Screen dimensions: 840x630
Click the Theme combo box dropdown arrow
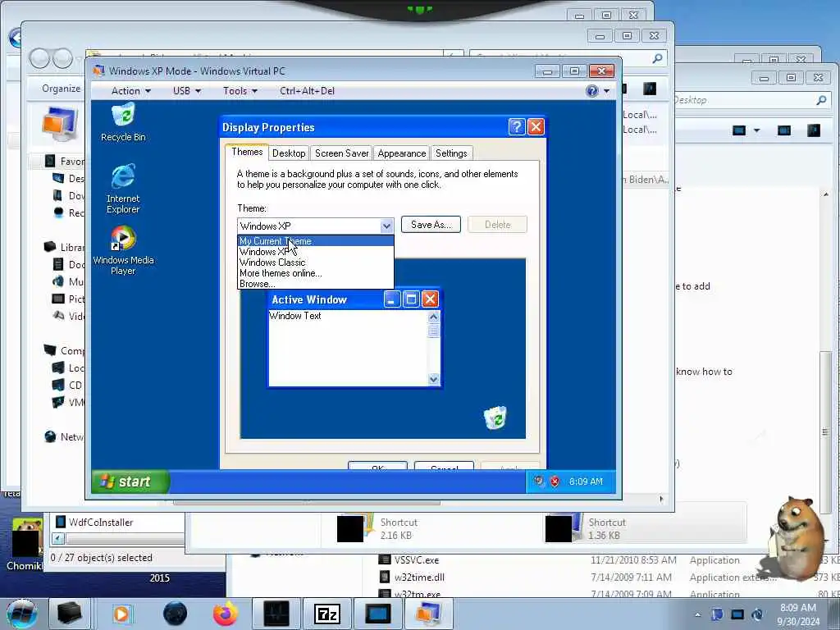(386, 226)
